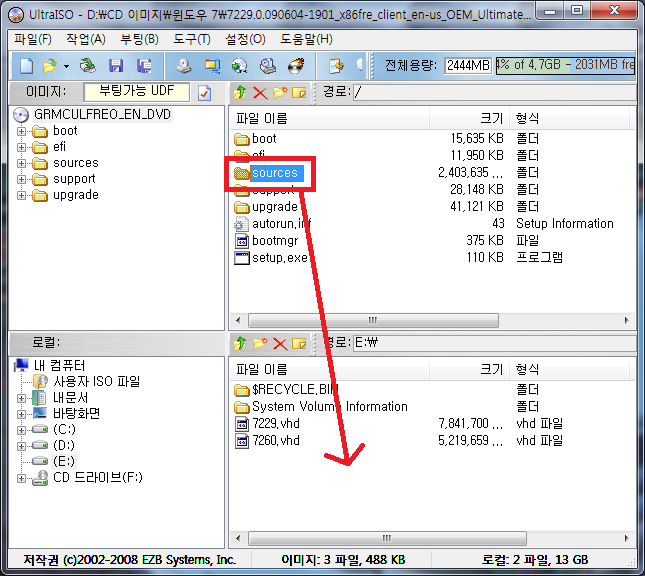Click the Up folder icon in local pane
Viewport: 645px width, 576px height.
click(240, 343)
